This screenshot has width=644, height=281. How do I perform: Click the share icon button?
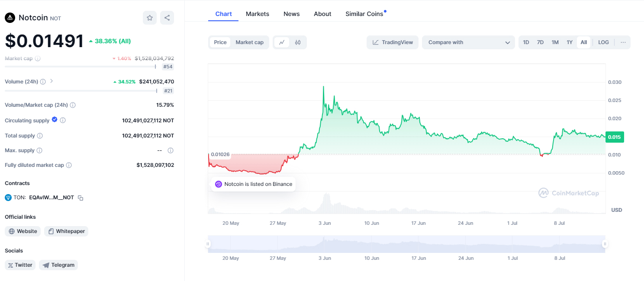[167, 18]
